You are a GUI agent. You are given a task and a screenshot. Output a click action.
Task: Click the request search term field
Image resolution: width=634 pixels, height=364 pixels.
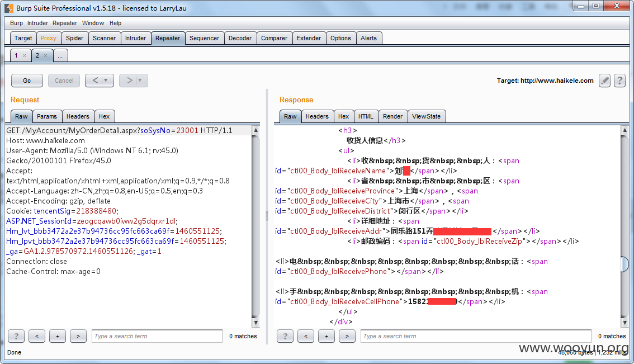(x=157, y=336)
